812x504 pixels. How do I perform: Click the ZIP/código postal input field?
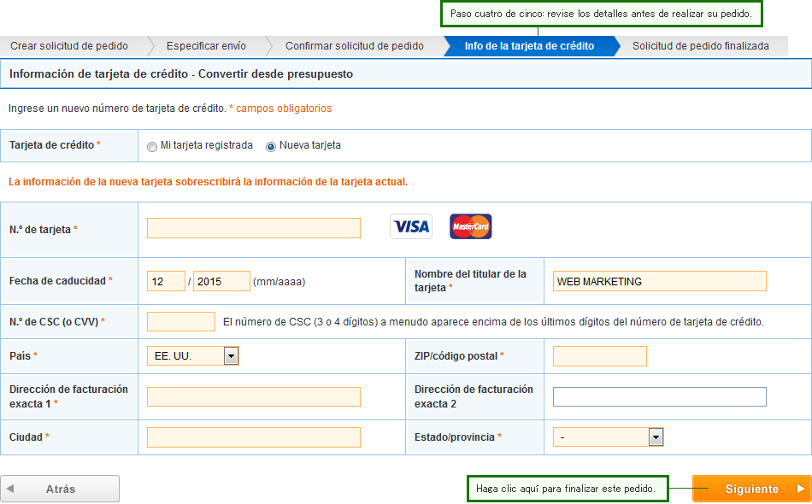600,356
